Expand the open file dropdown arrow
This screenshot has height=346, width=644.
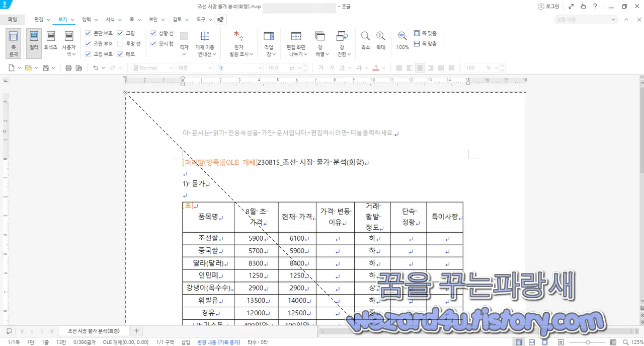[36, 68]
